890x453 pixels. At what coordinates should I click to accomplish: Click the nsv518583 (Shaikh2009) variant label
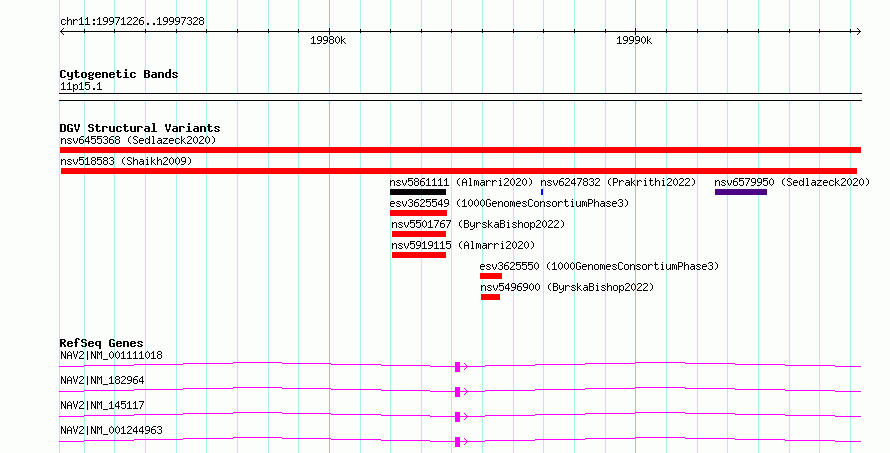(x=126, y=161)
